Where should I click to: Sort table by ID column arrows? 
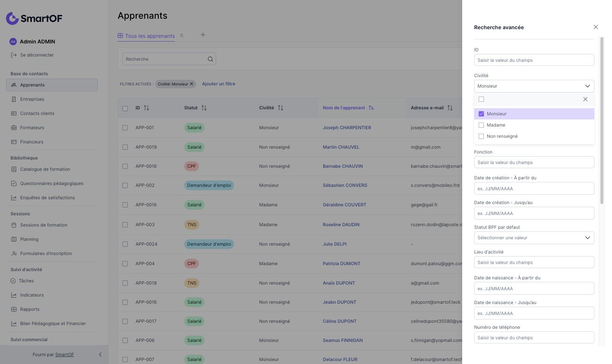pos(146,108)
